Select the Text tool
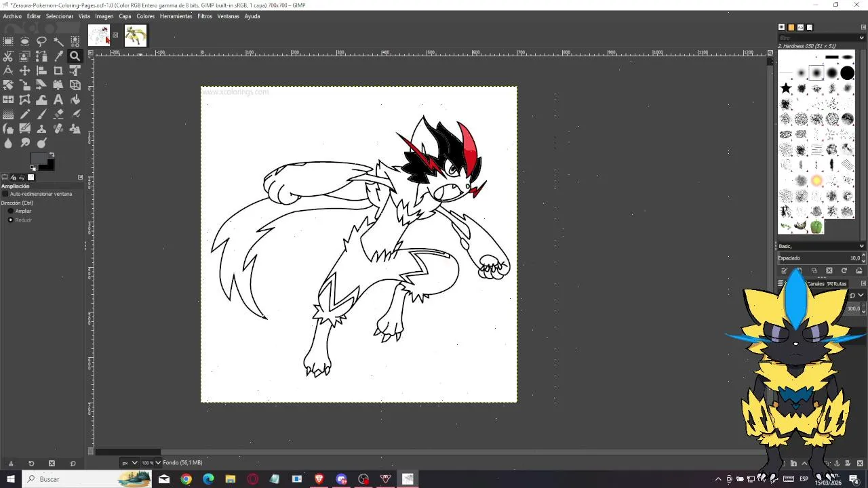The image size is (868, 488). pyautogui.click(x=58, y=100)
